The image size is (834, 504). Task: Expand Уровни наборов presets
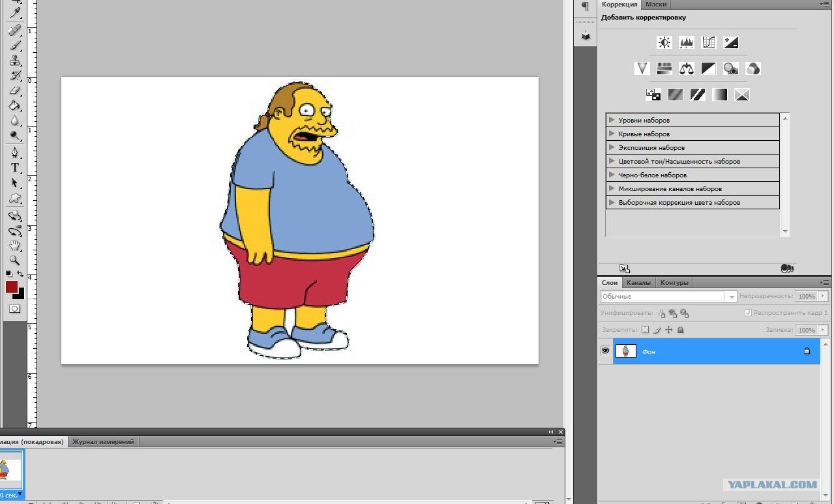(612, 120)
